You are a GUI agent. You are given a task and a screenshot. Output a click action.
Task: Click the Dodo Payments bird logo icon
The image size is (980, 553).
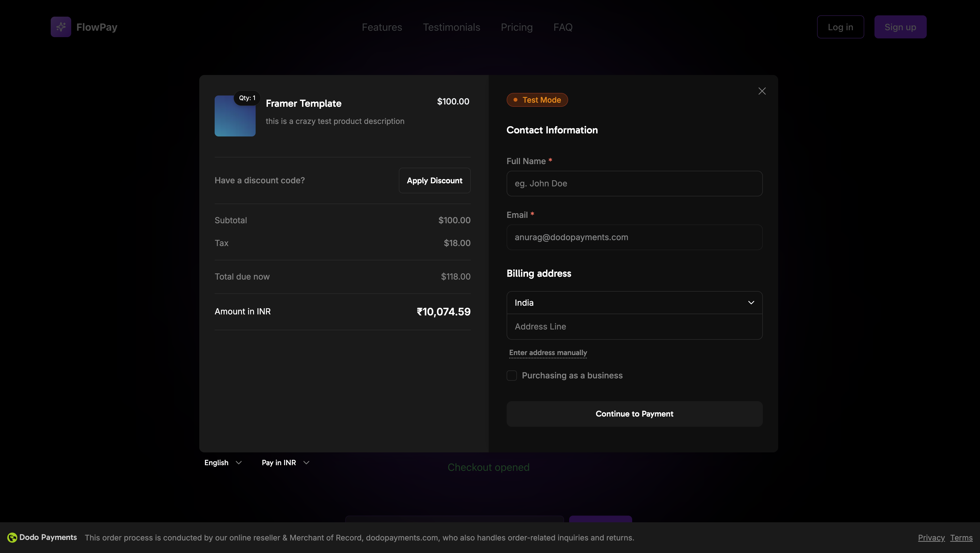click(13, 537)
